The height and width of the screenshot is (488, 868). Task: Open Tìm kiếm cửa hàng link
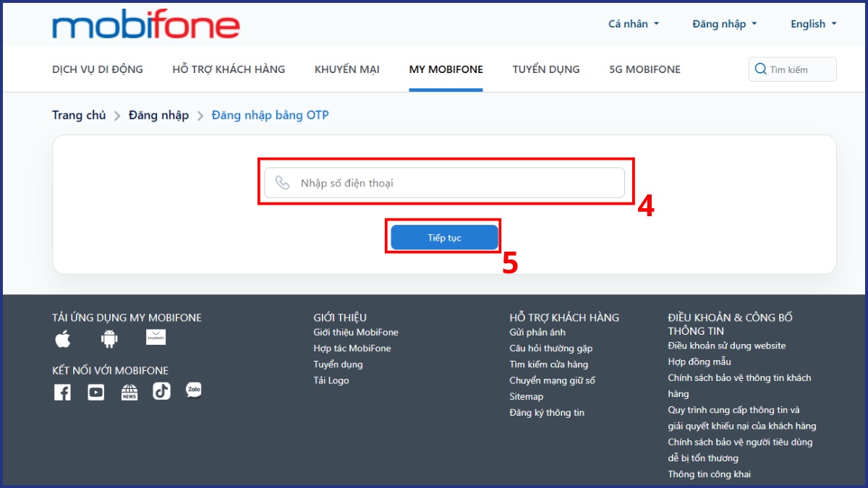[x=549, y=364]
